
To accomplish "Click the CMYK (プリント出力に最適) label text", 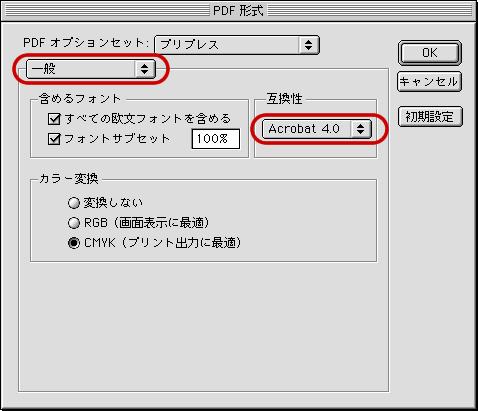I will click(x=162, y=243).
